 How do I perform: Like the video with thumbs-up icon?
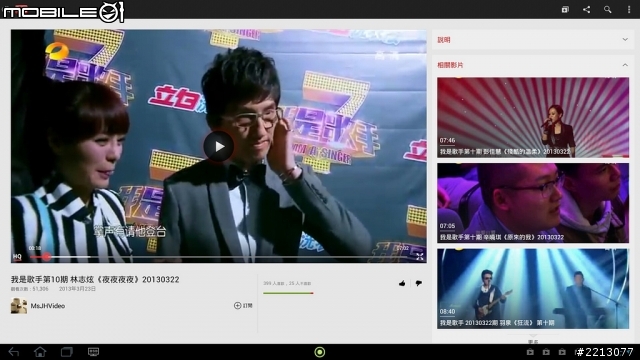(x=402, y=283)
